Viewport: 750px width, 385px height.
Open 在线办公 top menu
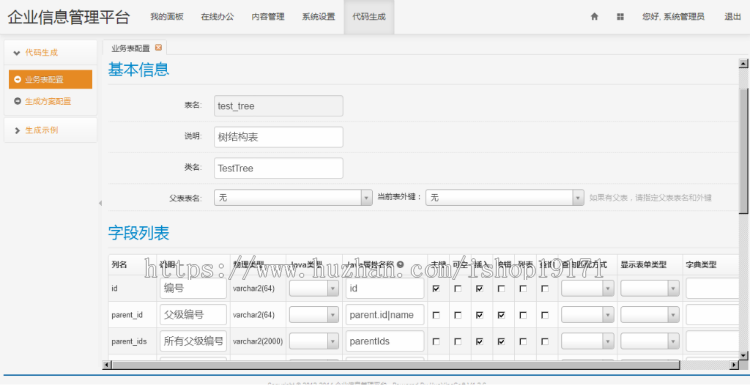coord(218,17)
